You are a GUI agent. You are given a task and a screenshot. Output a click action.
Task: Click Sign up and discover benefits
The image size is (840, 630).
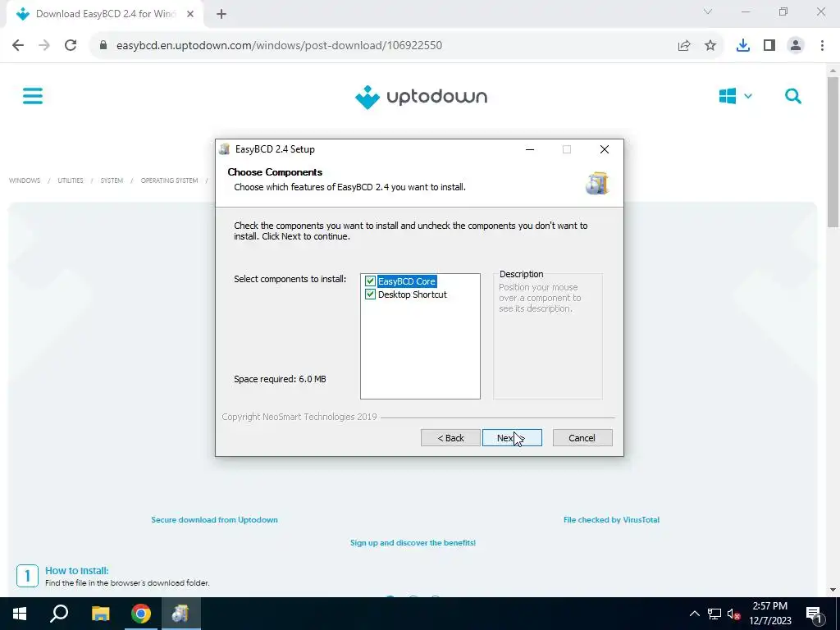pyautogui.click(x=413, y=543)
